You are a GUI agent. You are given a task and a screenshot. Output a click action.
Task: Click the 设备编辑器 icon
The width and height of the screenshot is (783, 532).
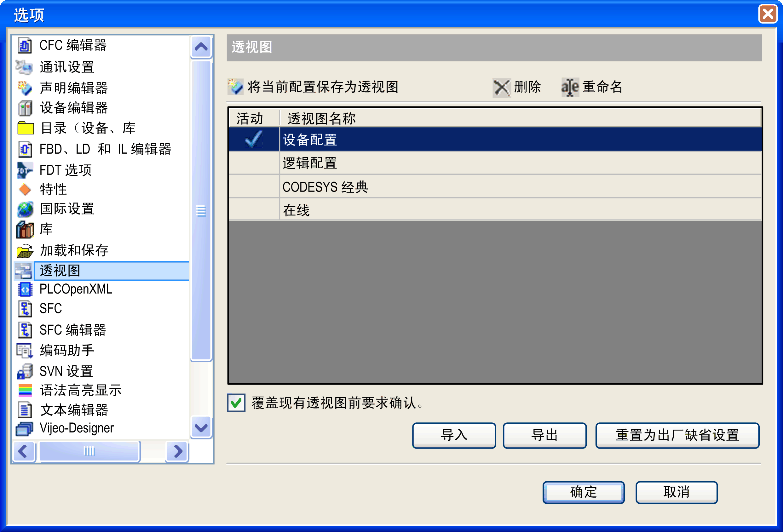pyautogui.click(x=25, y=108)
